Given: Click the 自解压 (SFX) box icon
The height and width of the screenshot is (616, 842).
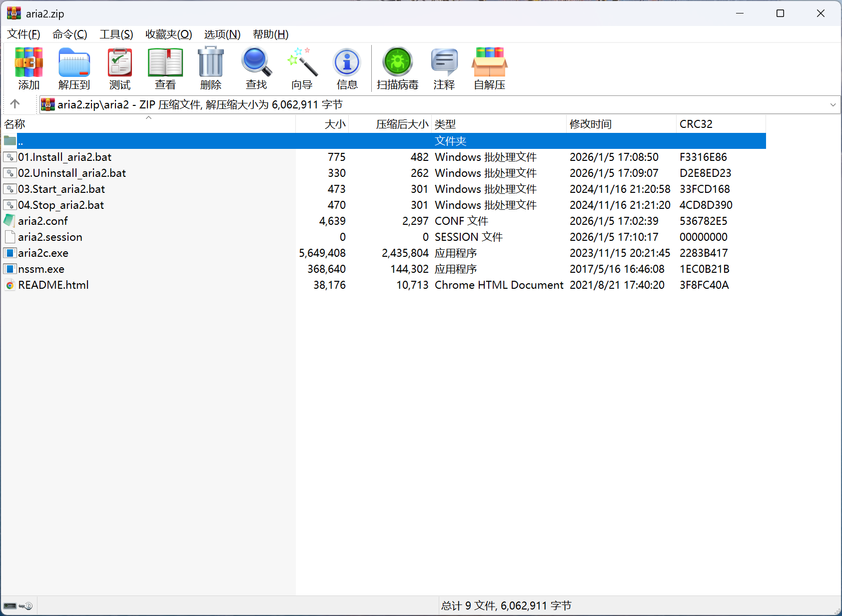Looking at the screenshot, I should click(490, 62).
